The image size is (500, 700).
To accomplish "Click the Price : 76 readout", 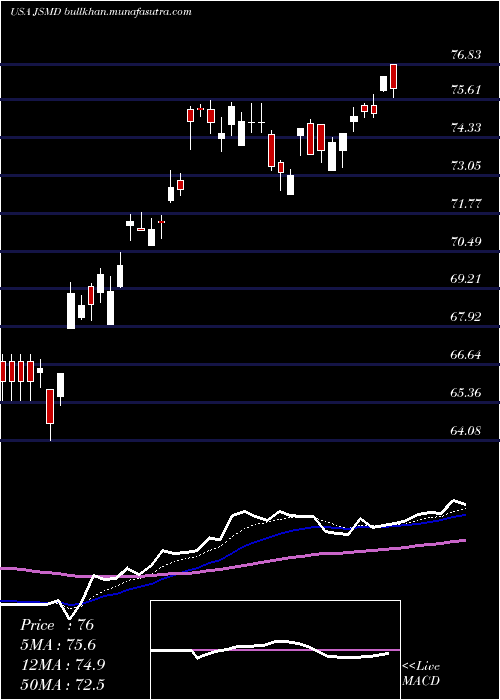I will [57, 625].
